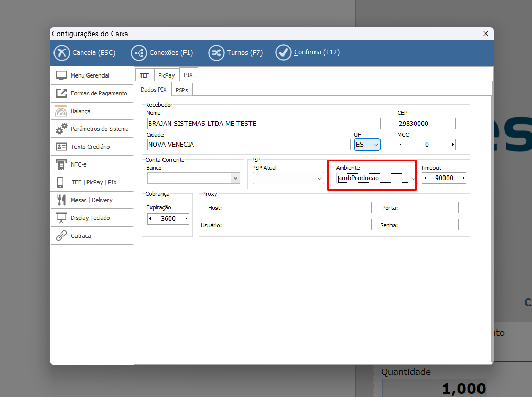Increase the Timeout value with right arrow
532x397 pixels.
pos(463,178)
